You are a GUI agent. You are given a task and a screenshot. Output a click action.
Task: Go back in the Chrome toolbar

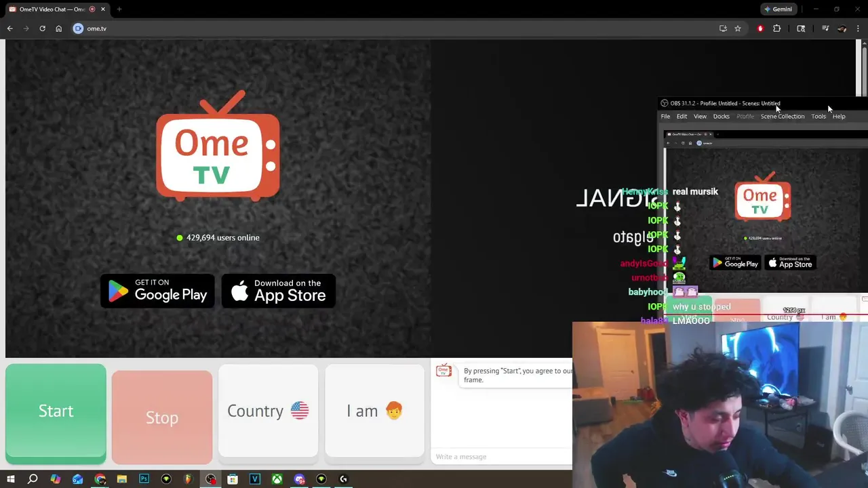click(x=9, y=28)
